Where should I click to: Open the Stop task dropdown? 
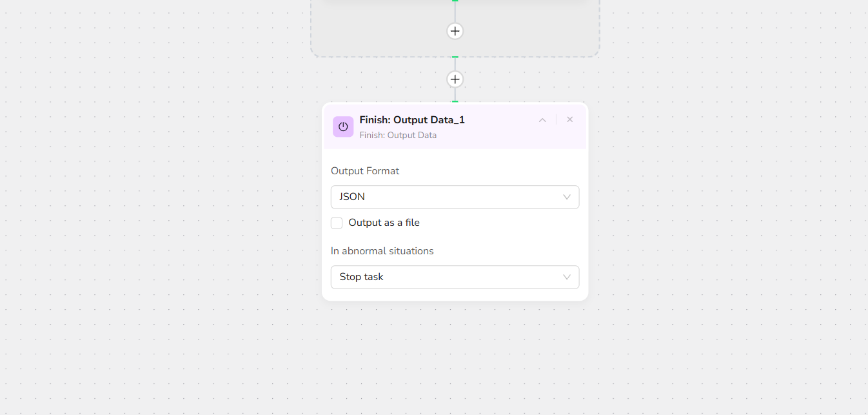point(455,277)
